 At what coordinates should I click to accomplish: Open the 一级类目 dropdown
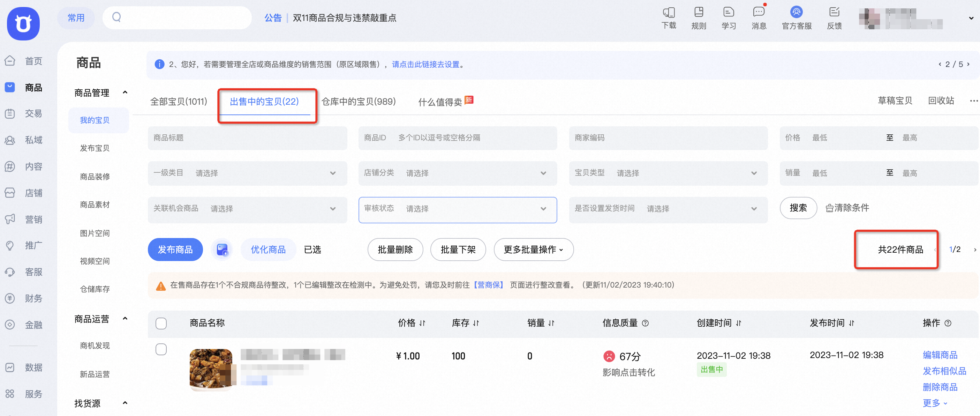click(x=247, y=173)
